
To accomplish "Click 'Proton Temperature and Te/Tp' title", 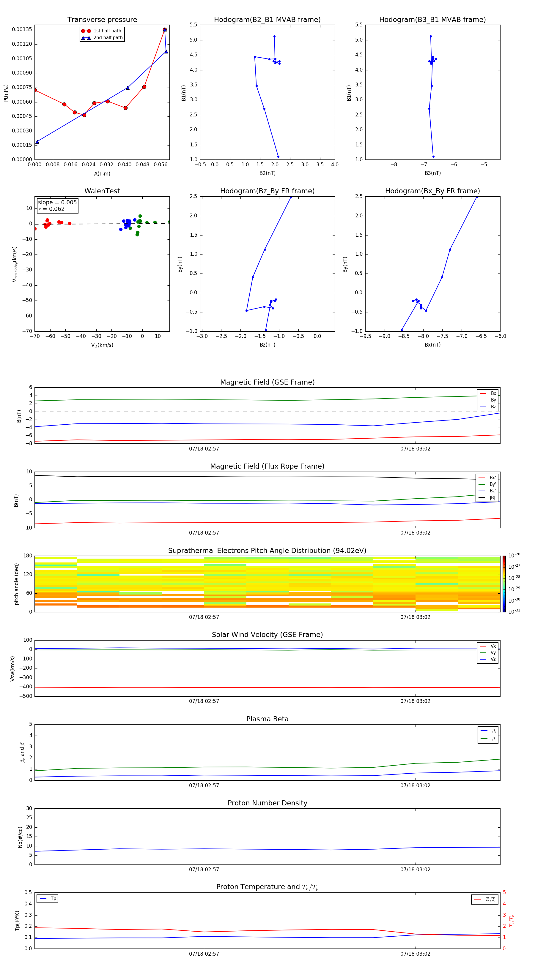I will [x=267, y=887].
